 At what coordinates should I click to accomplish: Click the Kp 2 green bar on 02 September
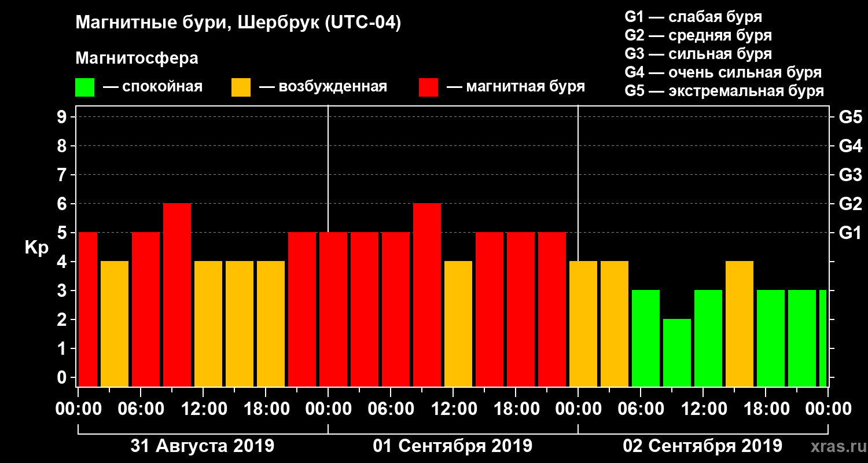(x=677, y=353)
